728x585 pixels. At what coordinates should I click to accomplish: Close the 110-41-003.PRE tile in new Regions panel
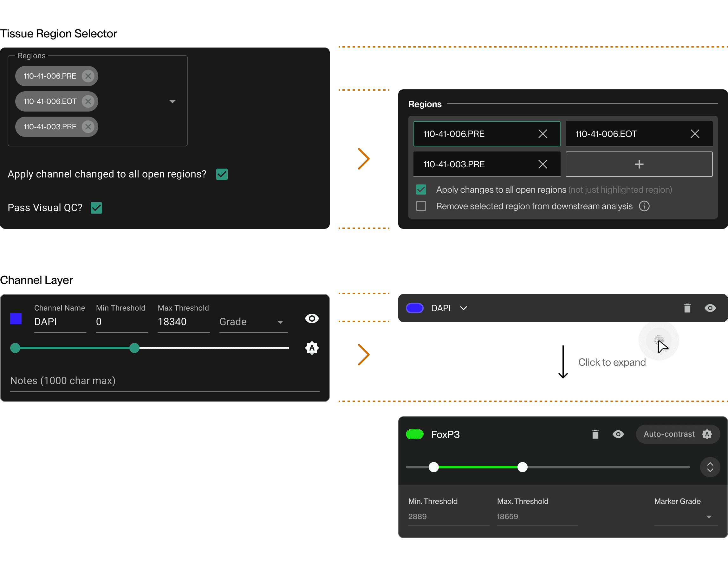(x=543, y=164)
